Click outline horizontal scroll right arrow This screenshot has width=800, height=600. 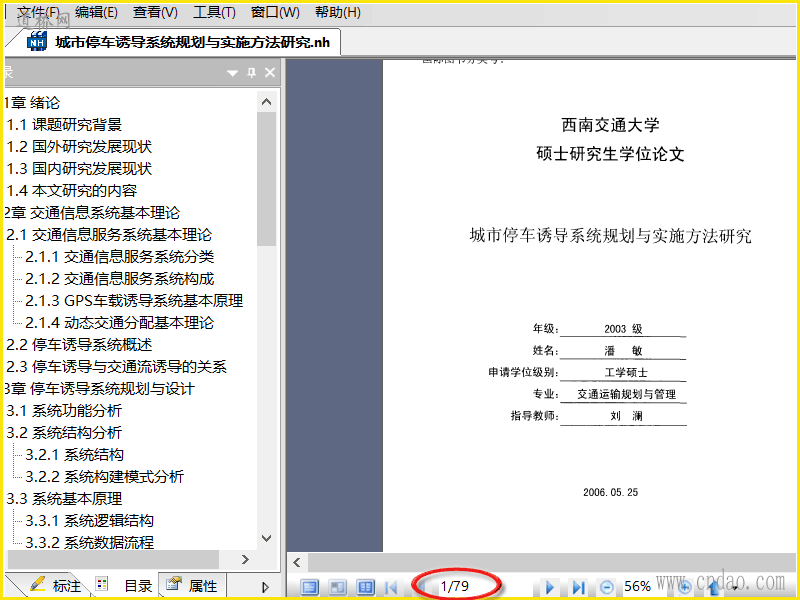[x=245, y=560]
